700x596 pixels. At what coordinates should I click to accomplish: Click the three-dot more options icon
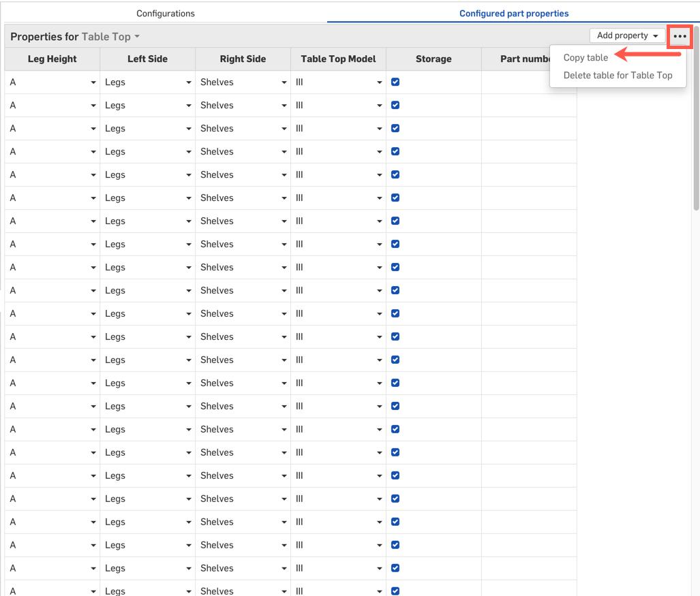click(680, 36)
